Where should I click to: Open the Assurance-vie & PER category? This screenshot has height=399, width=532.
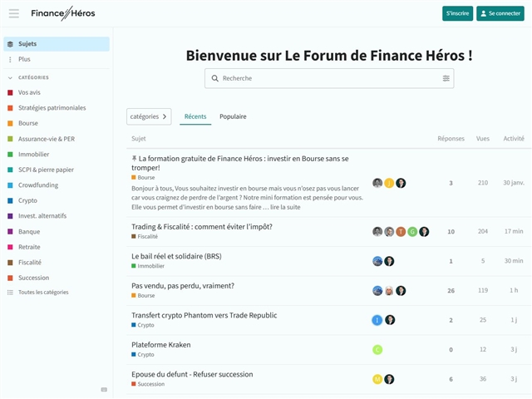(47, 139)
